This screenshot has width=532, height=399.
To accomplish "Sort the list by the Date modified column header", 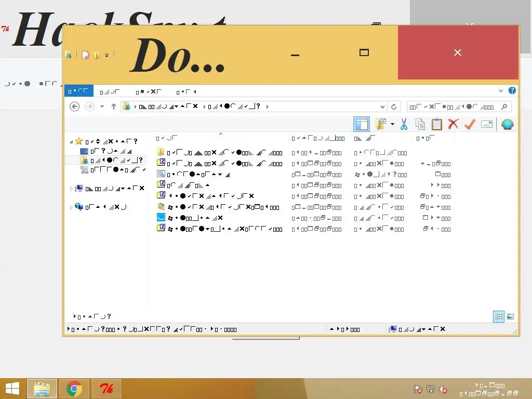I will coord(319,138).
